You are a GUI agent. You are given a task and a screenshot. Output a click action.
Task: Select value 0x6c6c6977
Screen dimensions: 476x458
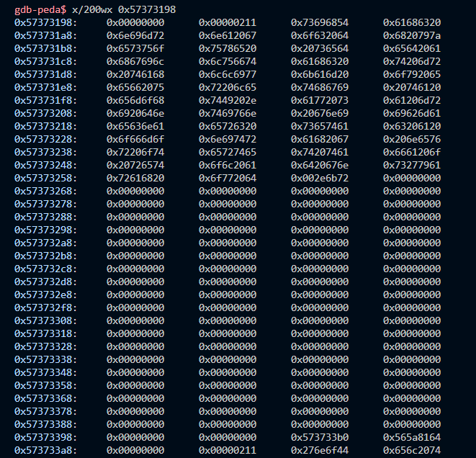pos(228,74)
